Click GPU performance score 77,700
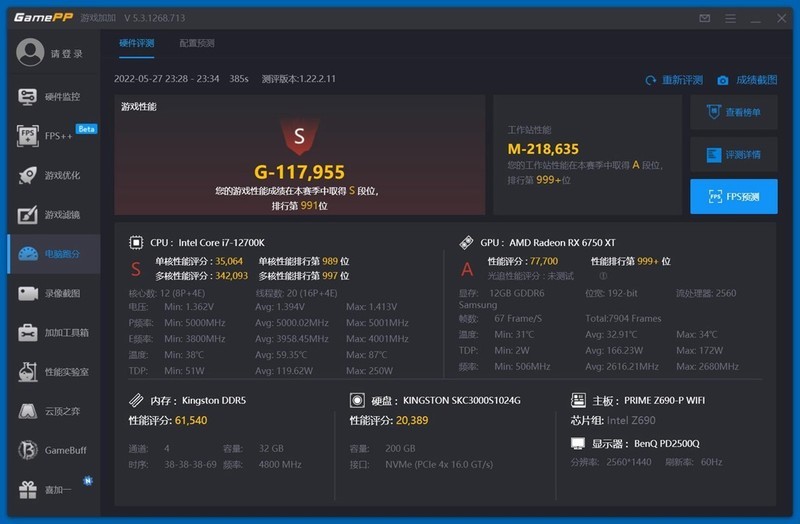The image size is (800, 524). 544,261
